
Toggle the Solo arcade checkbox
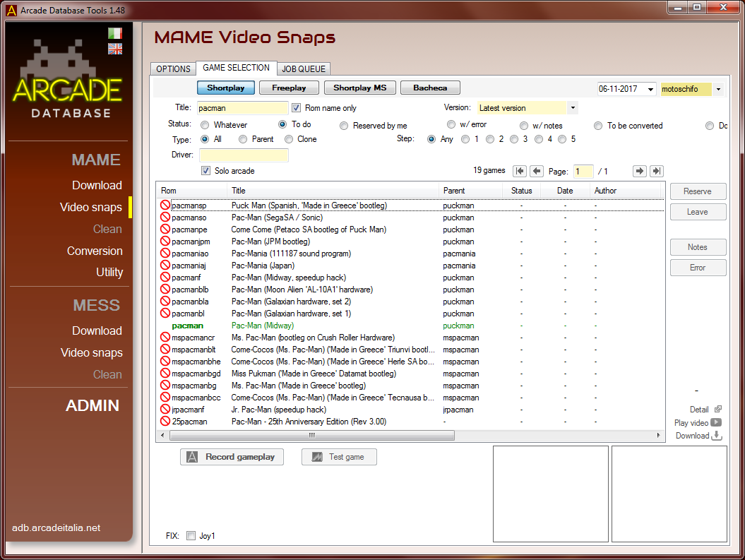coord(205,170)
